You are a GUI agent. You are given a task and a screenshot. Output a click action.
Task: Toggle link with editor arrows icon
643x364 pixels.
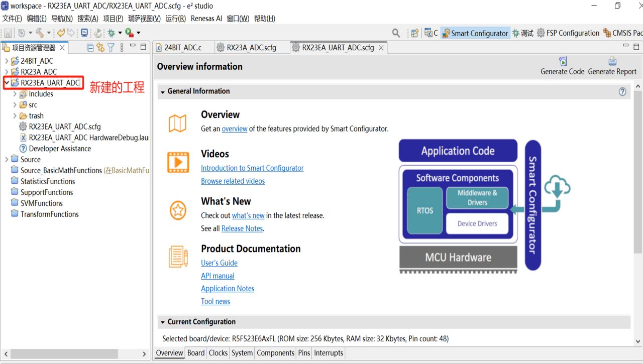(100, 48)
